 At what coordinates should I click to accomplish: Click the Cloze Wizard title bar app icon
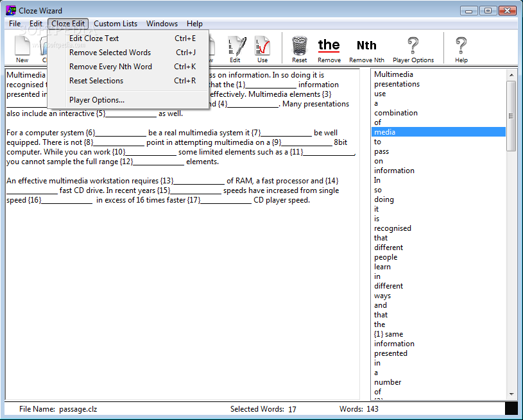pos(11,11)
